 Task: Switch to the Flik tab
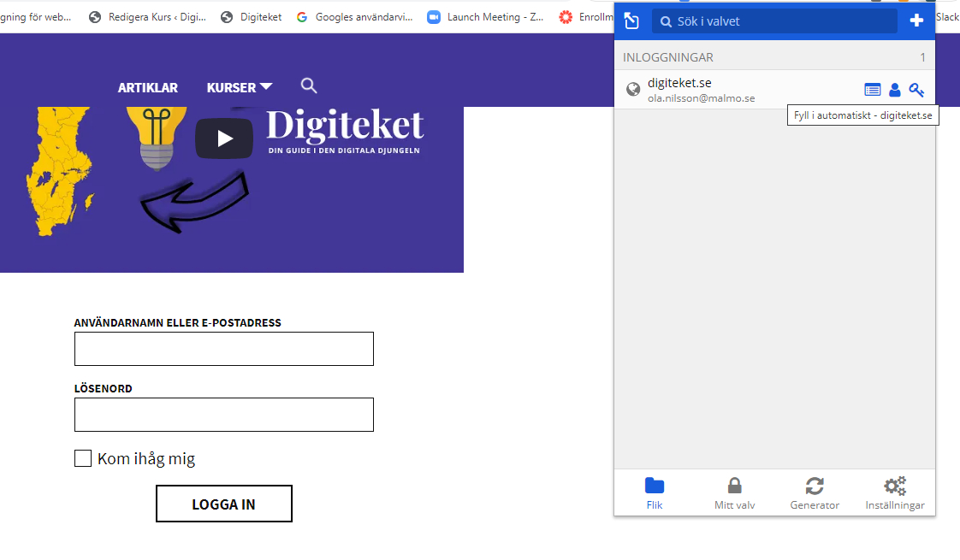[655, 493]
